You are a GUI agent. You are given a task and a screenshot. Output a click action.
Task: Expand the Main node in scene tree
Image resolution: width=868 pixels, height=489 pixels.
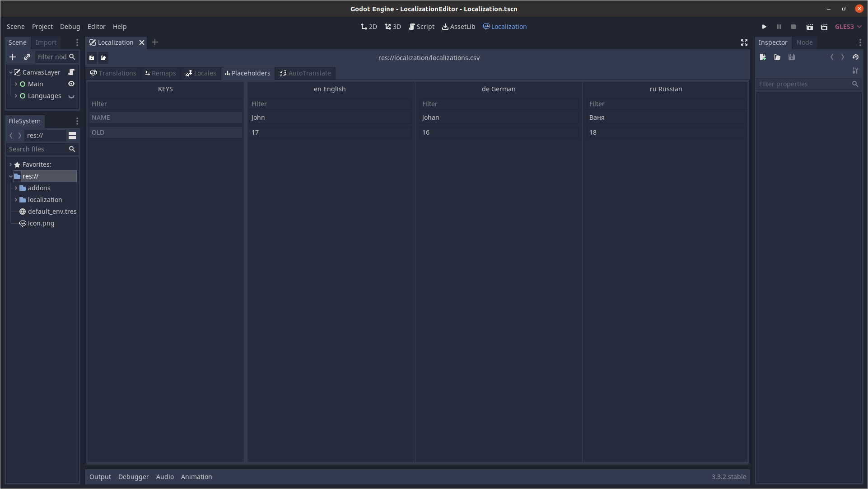pos(16,84)
